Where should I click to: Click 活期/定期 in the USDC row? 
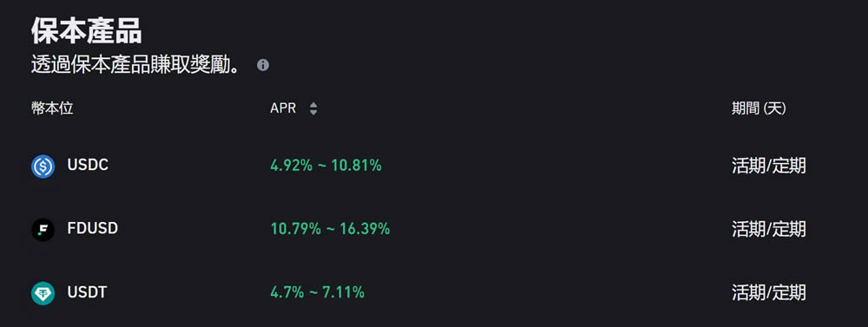coord(769,166)
